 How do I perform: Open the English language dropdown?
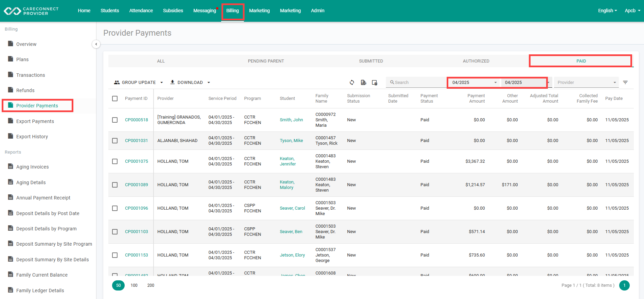point(607,11)
